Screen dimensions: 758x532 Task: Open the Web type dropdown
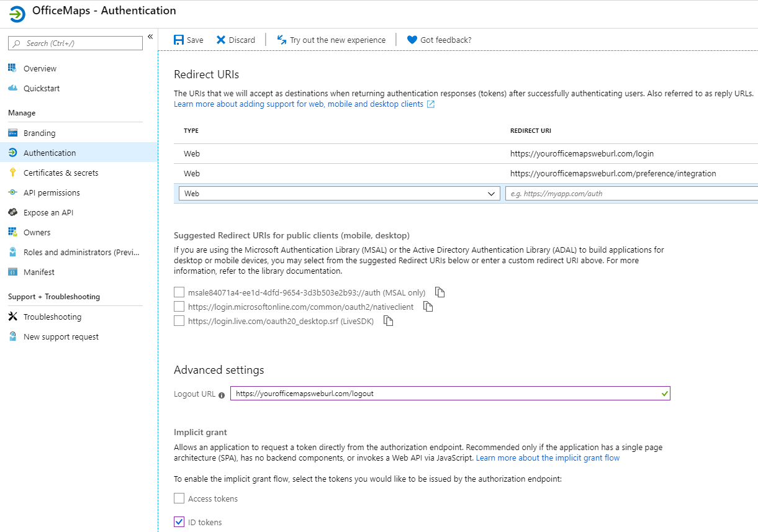[x=339, y=194]
